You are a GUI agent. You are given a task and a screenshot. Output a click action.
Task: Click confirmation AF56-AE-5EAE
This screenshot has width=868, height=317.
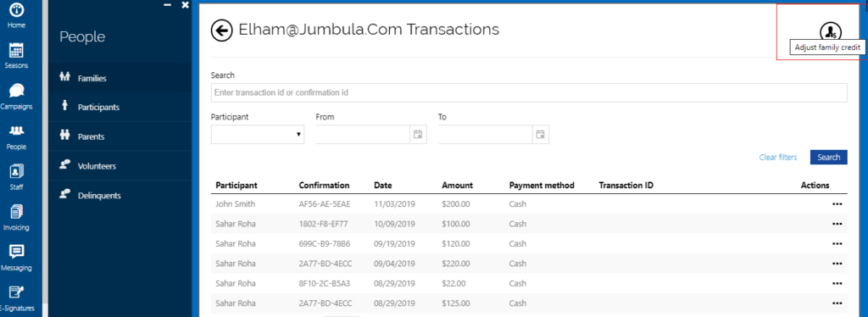325,204
